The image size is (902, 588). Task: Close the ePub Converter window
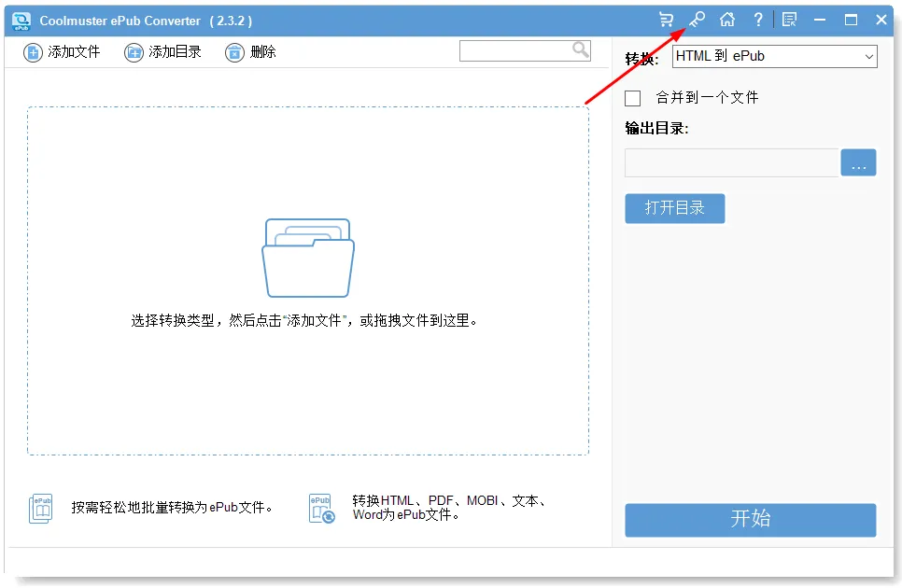[x=881, y=21]
